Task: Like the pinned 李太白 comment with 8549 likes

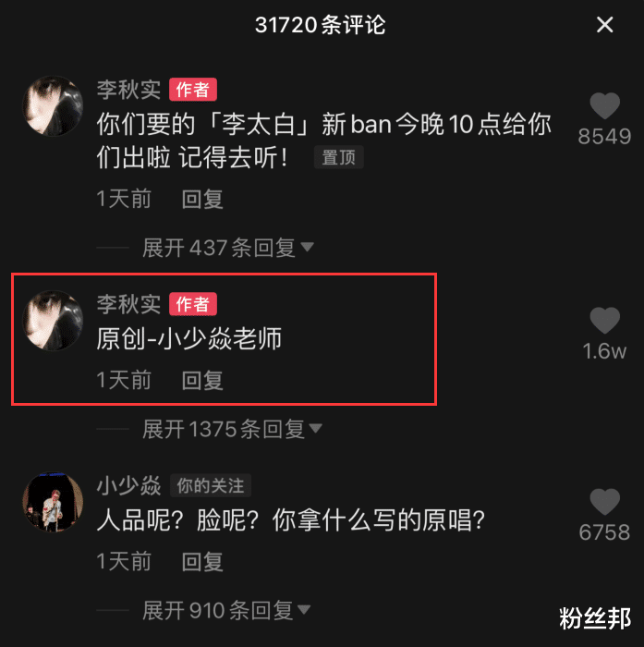Action: (x=604, y=105)
